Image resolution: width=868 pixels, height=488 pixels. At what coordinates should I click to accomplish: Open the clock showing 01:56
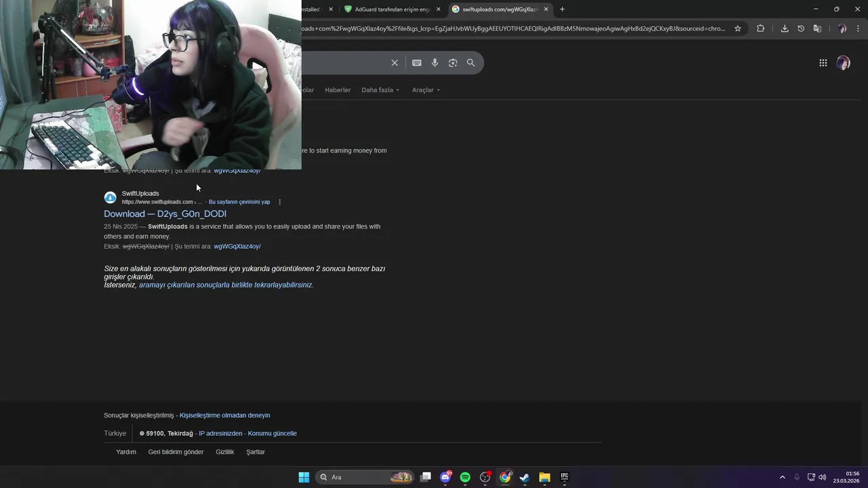[848, 477]
